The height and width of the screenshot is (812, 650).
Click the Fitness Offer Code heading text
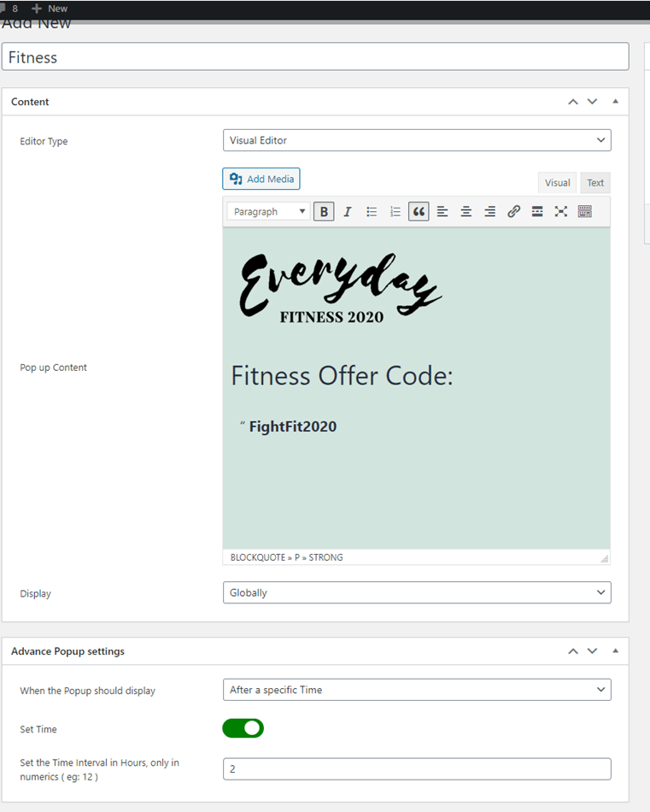342,375
